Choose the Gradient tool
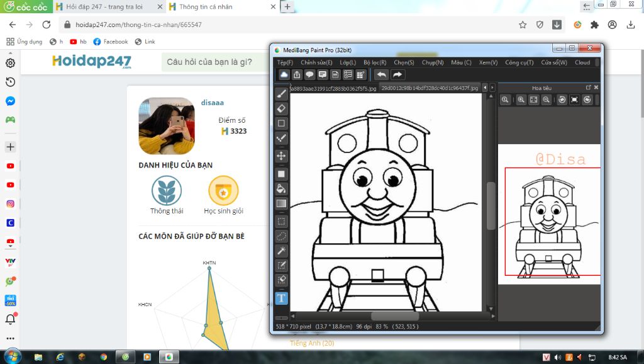 point(281,203)
